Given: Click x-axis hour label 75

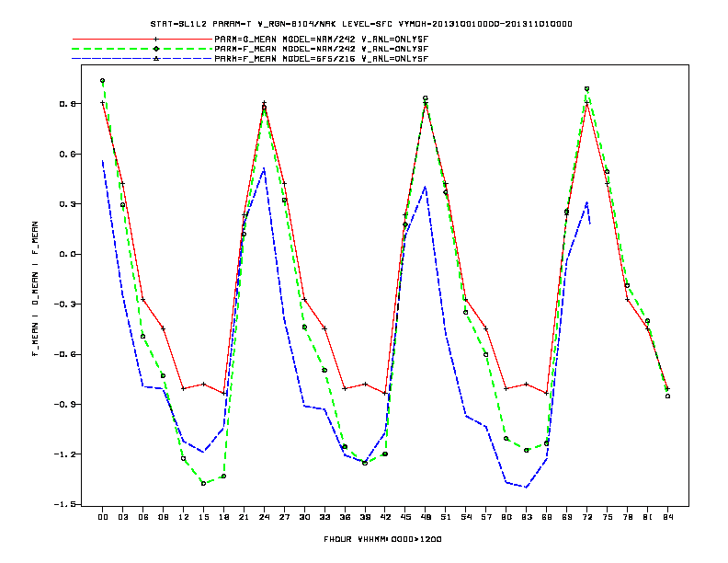Looking at the screenshot, I should (x=608, y=517).
